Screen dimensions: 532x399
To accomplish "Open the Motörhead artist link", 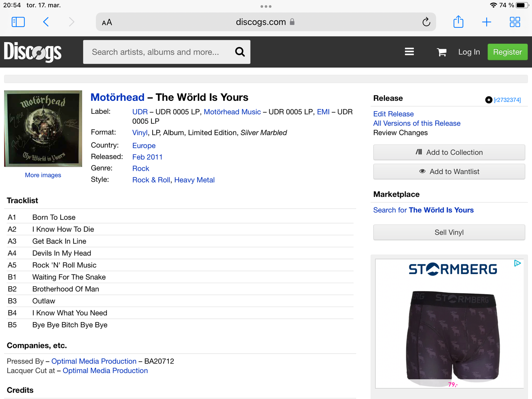I will [117, 97].
